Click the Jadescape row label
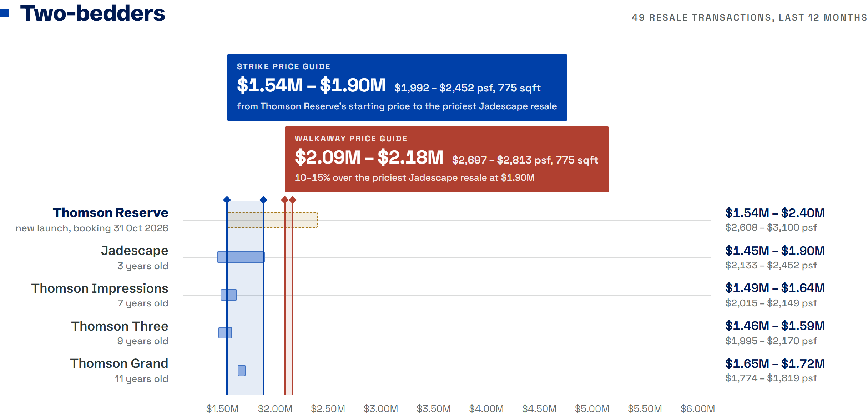The height and width of the screenshot is (417, 868). tap(135, 251)
